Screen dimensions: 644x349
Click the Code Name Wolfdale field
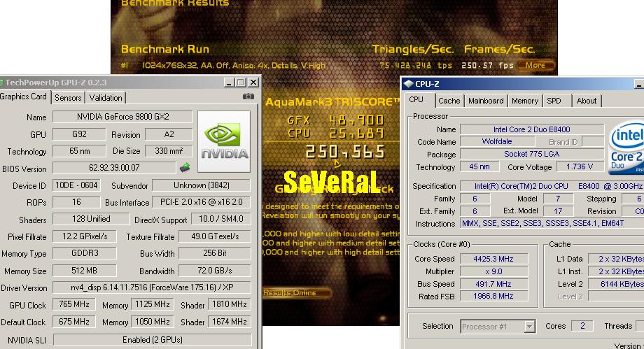coord(497,141)
